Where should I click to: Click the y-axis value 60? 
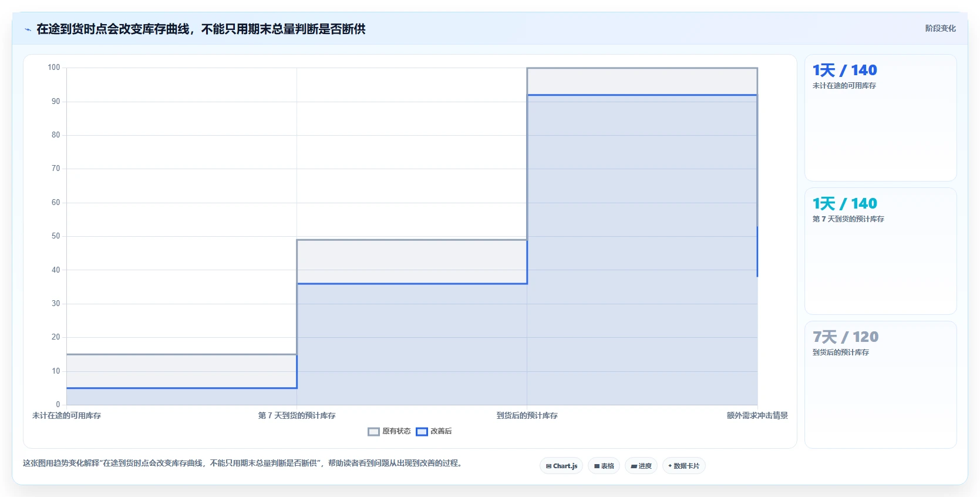click(56, 203)
